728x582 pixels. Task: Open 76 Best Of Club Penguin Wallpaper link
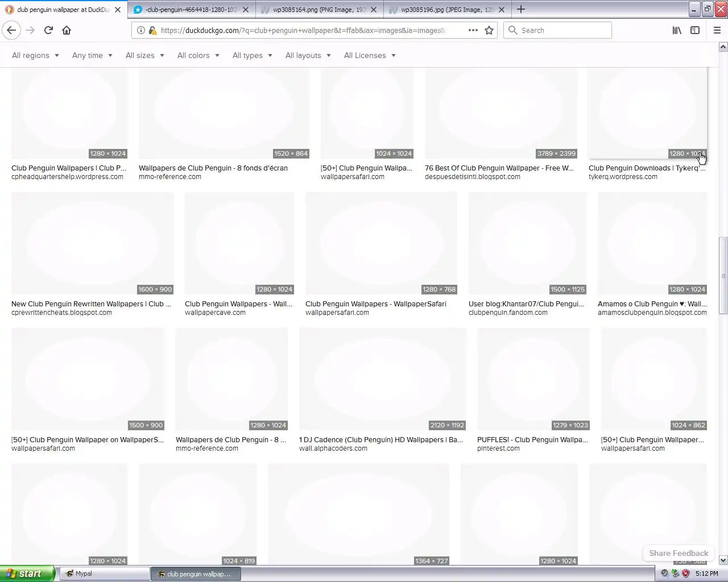click(499, 168)
